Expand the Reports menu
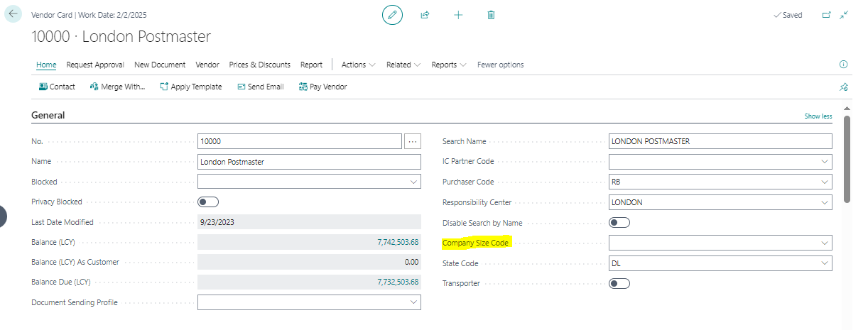The height and width of the screenshot is (330, 868). point(449,65)
